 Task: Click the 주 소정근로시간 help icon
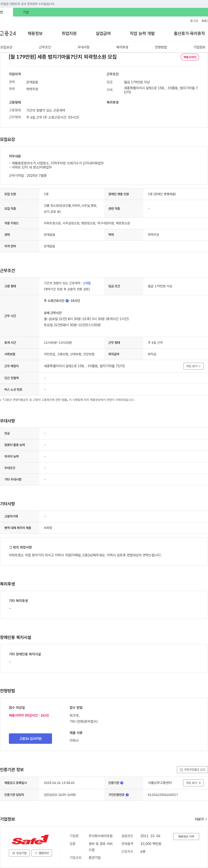click(67, 301)
